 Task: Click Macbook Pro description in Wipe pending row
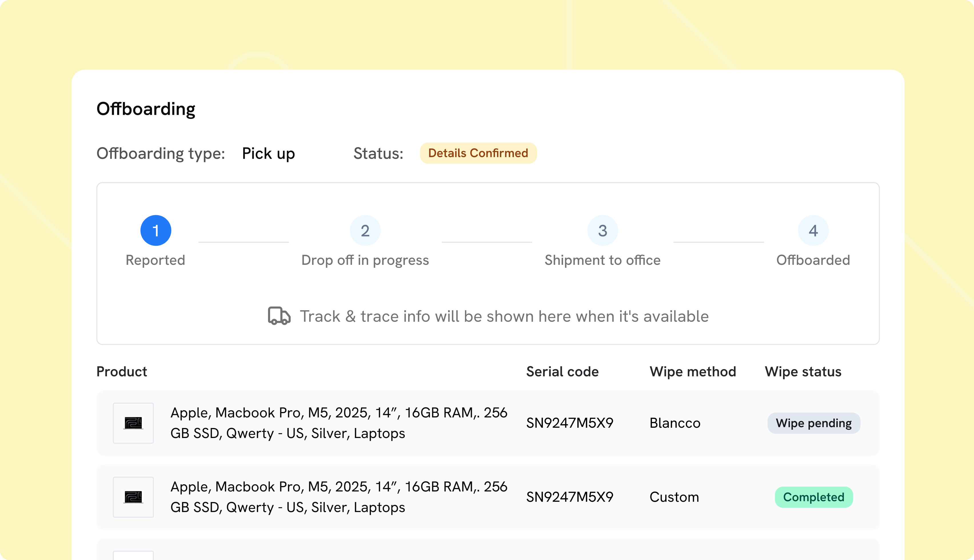click(339, 423)
